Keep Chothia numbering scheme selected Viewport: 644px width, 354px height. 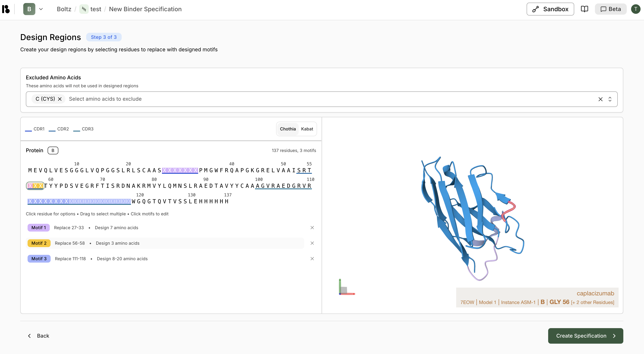288,129
